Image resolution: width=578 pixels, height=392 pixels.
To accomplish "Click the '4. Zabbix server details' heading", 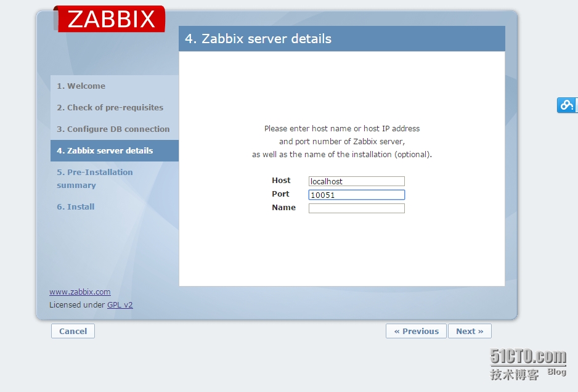I will 258,39.
